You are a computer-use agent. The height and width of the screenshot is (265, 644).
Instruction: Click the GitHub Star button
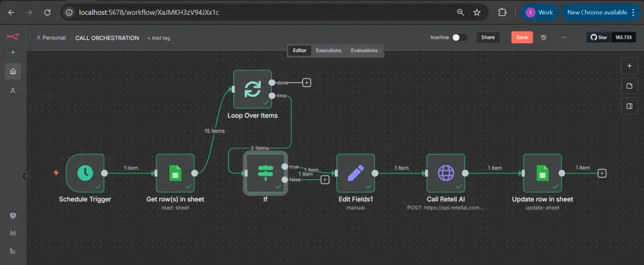click(x=599, y=37)
